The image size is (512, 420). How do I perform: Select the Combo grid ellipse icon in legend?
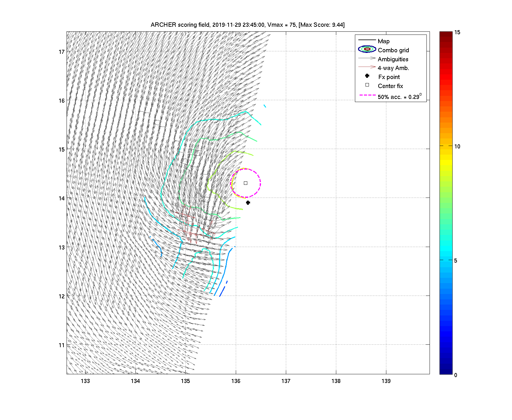[367, 49]
